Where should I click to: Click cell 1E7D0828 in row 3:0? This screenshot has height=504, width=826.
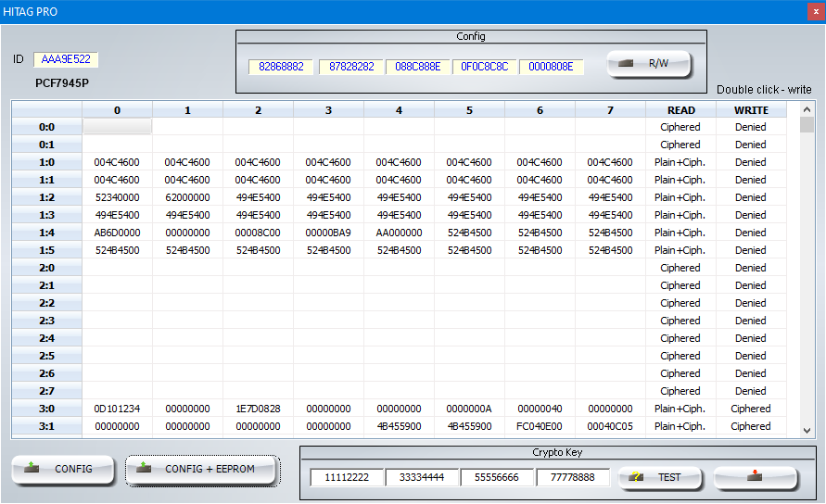[x=258, y=409]
